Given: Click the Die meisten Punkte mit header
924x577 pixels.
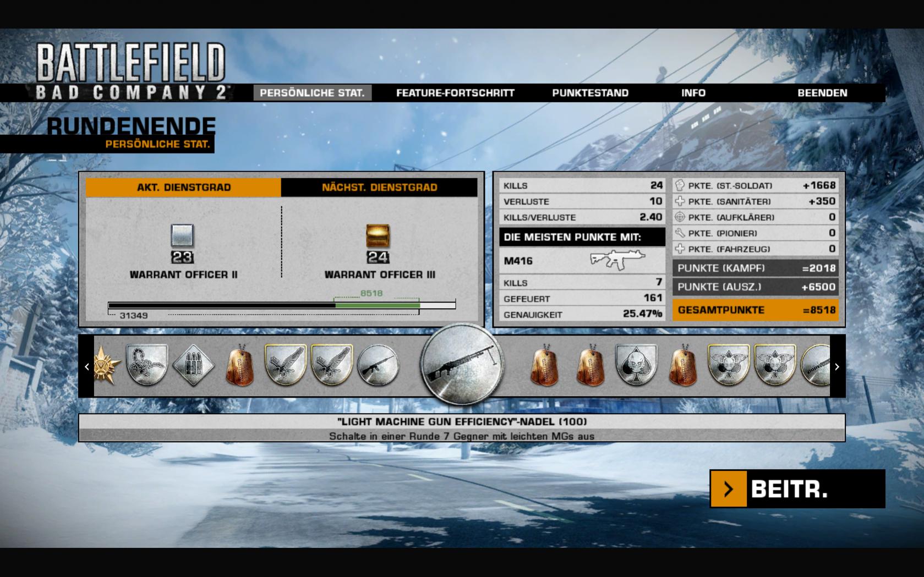Looking at the screenshot, I should (x=582, y=237).
